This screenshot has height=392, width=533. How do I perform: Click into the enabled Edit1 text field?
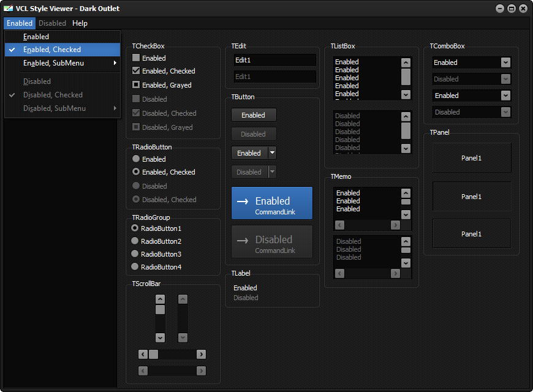tap(274, 60)
